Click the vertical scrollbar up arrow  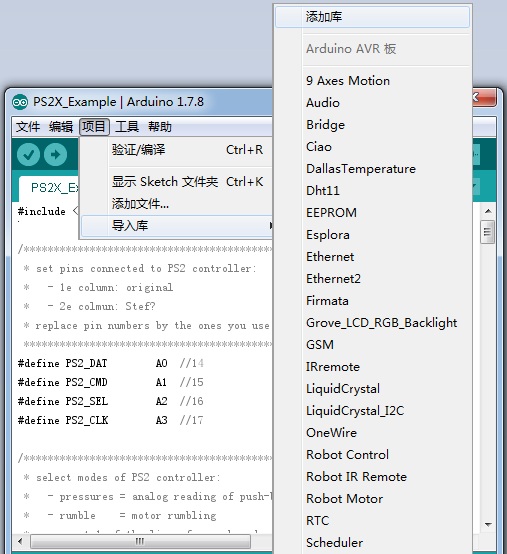click(488, 211)
